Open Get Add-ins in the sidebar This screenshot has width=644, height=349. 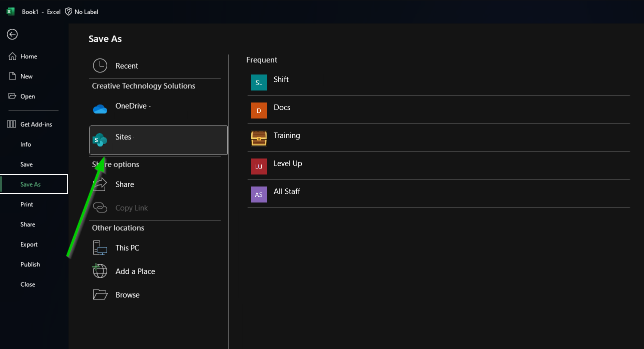tap(34, 124)
